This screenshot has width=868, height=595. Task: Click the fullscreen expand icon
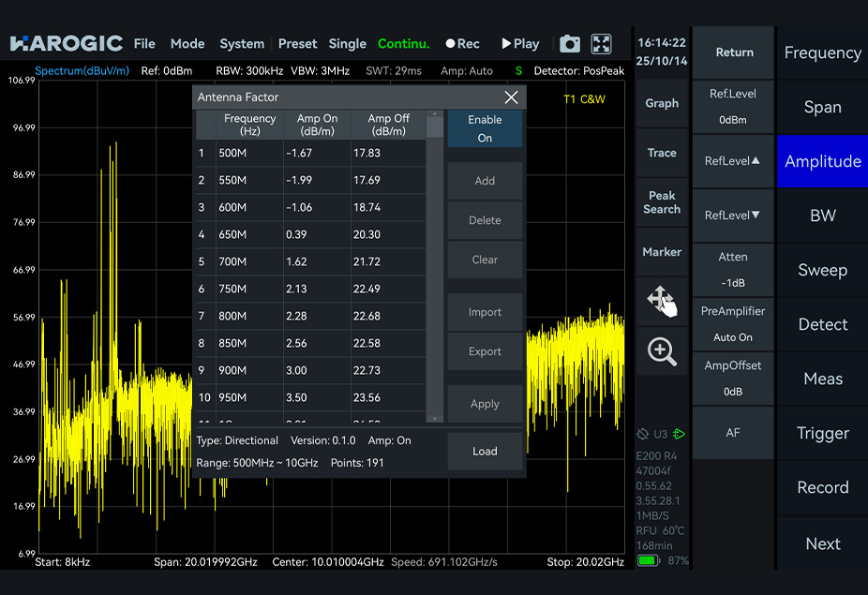[x=601, y=43]
